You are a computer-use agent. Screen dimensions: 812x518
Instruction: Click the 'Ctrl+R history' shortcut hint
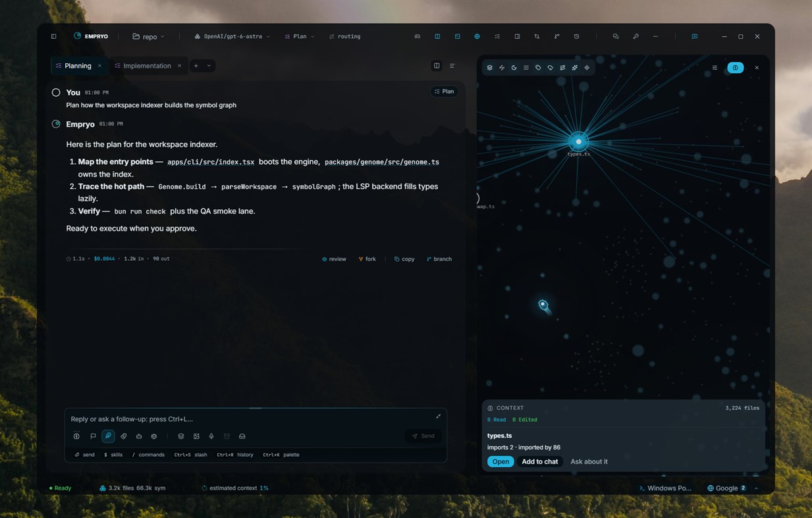[x=235, y=455]
